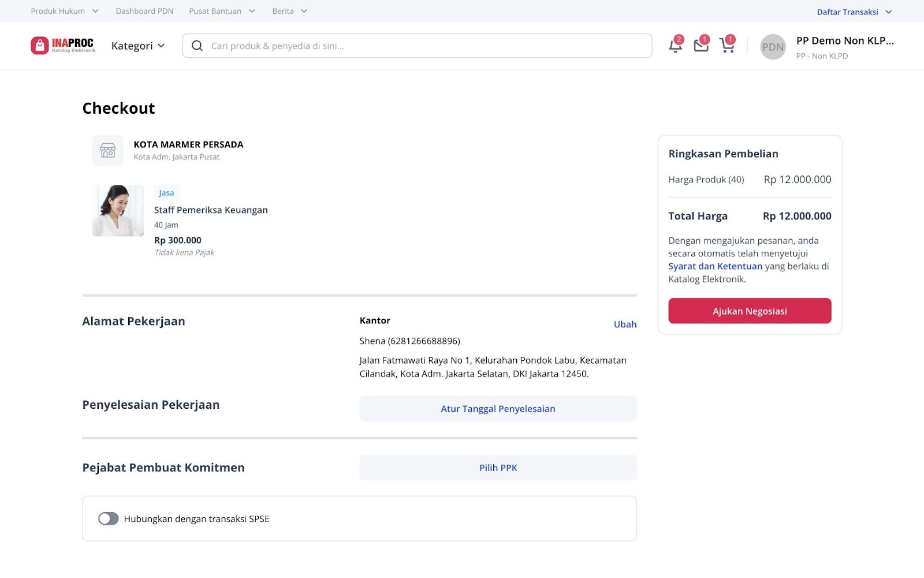Go to Dashboard PDN
The width and height of the screenshot is (924, 578).
(x=144, y=11)
